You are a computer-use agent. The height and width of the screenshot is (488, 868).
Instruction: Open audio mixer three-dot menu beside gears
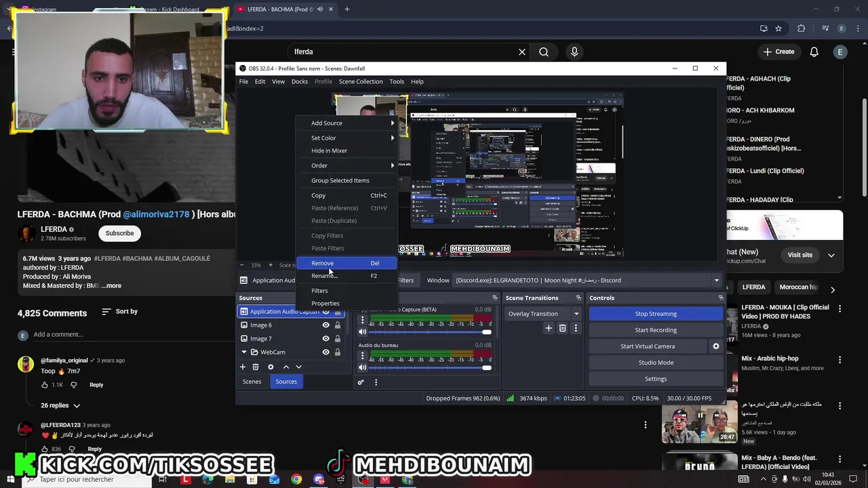pyautogui.click(x=376, y=382)
